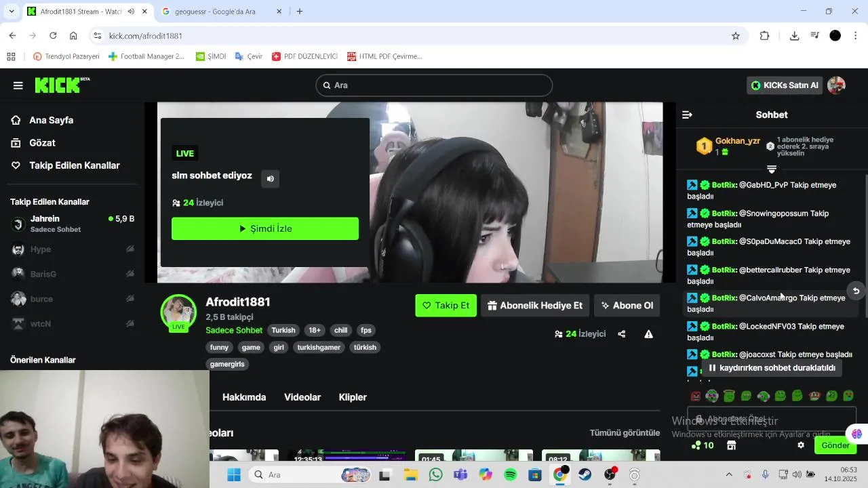
Task: Open Gözat in sidebar
Action: [x=42, y=143]
